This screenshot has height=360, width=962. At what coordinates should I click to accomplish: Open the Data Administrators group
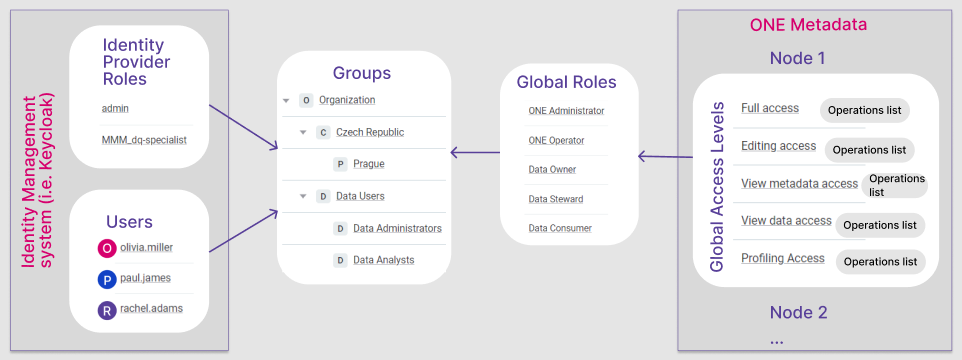click(x=398, y=228)
